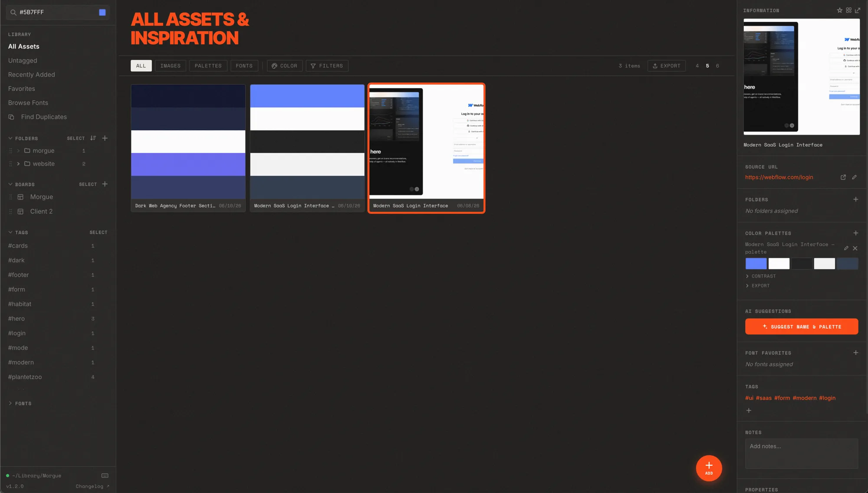This screenshot has width=868, height=493.
Task: Expand the Contrast section
Action: (760, 276)
